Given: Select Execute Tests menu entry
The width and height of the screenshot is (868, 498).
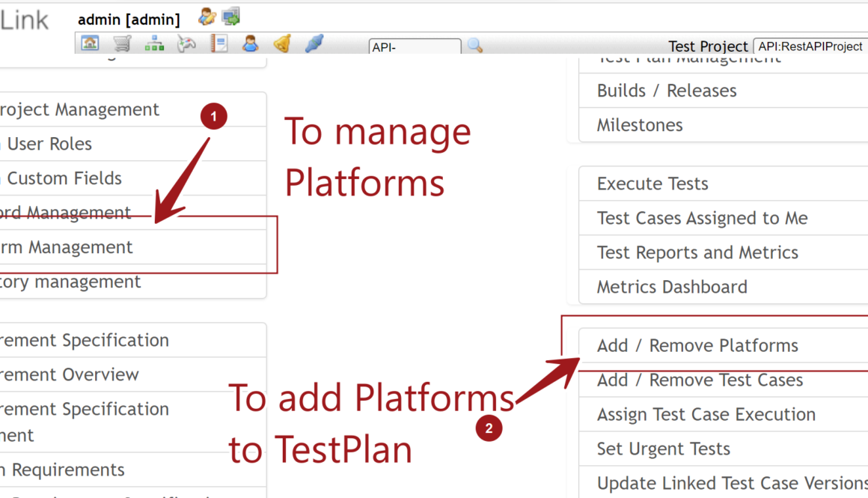Looking at the screenshot, I should pyautogui.click(x=652, y=183).
